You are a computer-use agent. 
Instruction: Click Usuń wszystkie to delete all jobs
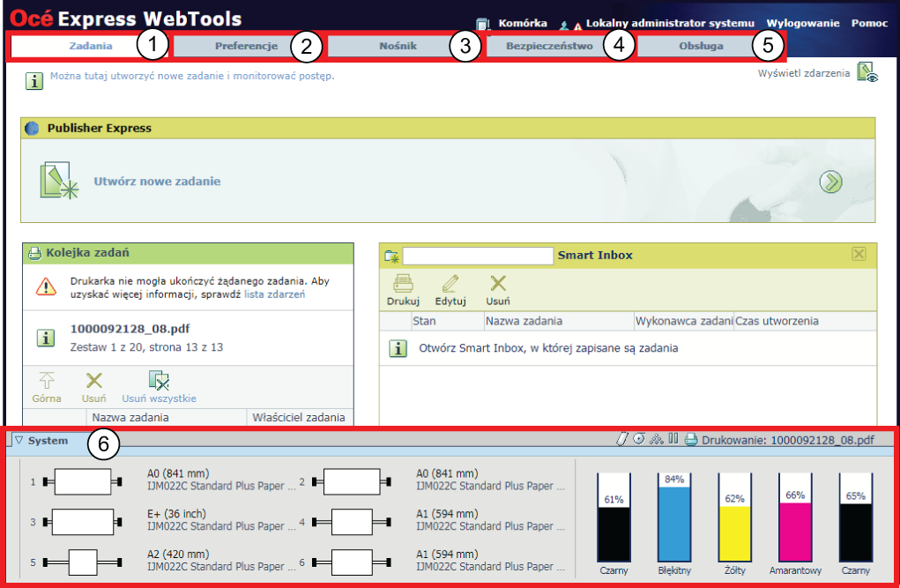pyautogui.click(x=159, y=388)
